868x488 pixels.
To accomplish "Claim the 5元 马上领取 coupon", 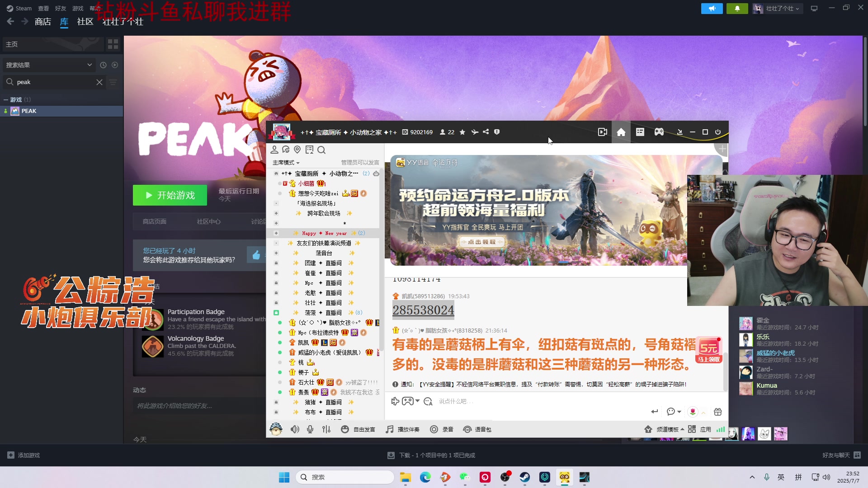I will pyautogui.click(x=708, y=350).
